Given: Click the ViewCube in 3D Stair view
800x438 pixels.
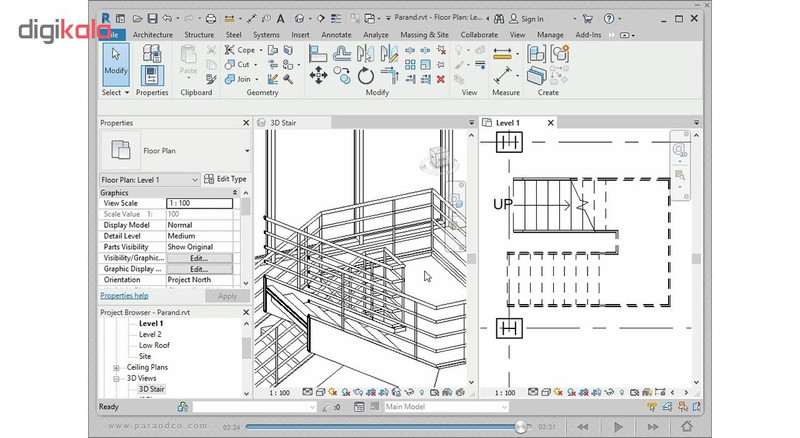Looking at the screenshot, I should (437, 158).
